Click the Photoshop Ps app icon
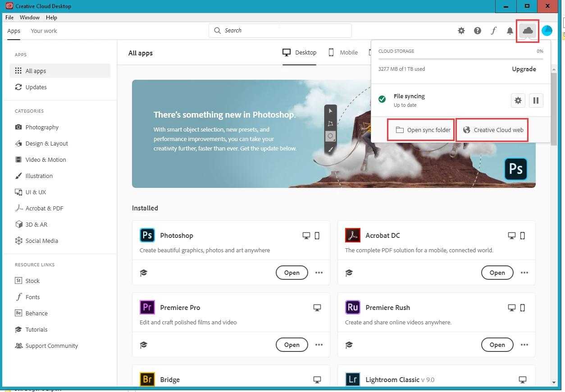565x392 pixels. (147, 235)
